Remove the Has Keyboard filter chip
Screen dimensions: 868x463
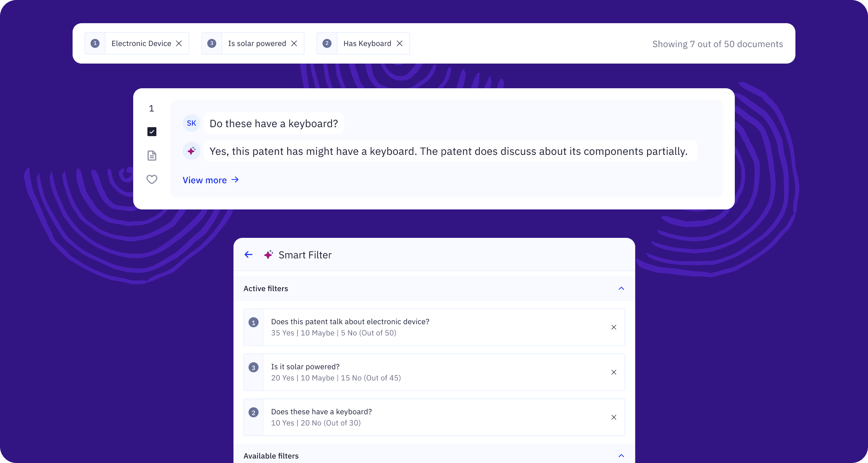pos(400,43)
